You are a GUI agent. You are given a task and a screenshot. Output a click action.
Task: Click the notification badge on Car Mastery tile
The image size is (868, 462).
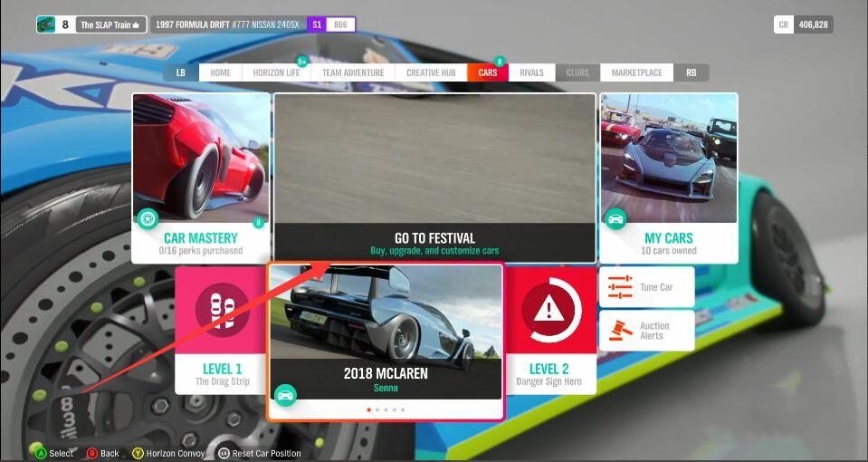(258, 223)
